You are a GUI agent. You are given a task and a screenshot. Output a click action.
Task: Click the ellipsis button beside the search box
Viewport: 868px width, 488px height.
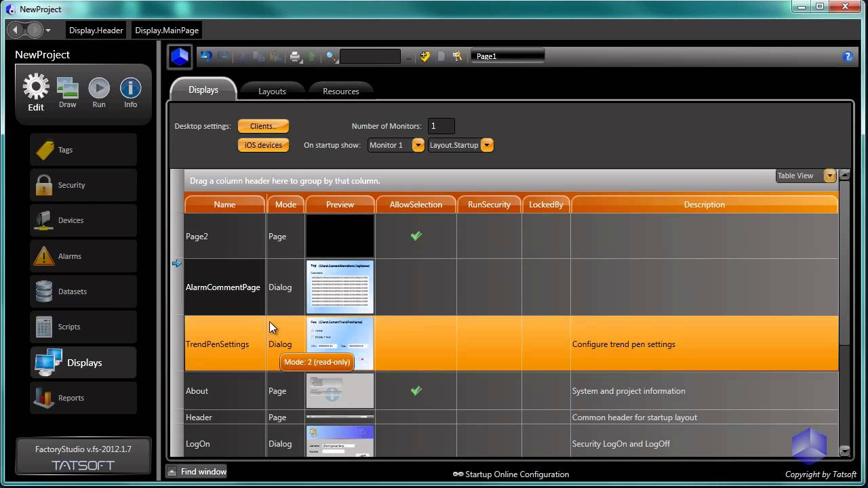pyautogui.click(x=409, y=58)
